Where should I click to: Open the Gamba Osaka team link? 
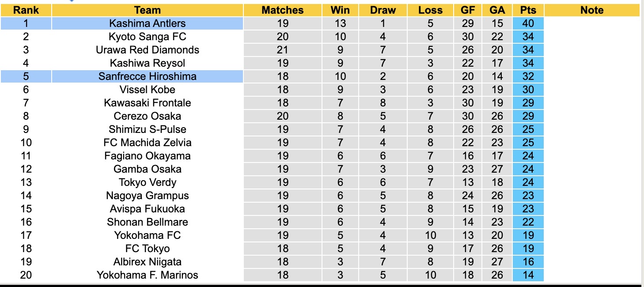148,169
